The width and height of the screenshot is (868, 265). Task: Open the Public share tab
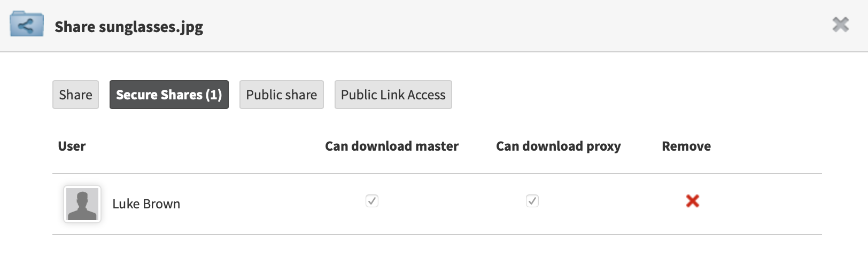(282, 95)
